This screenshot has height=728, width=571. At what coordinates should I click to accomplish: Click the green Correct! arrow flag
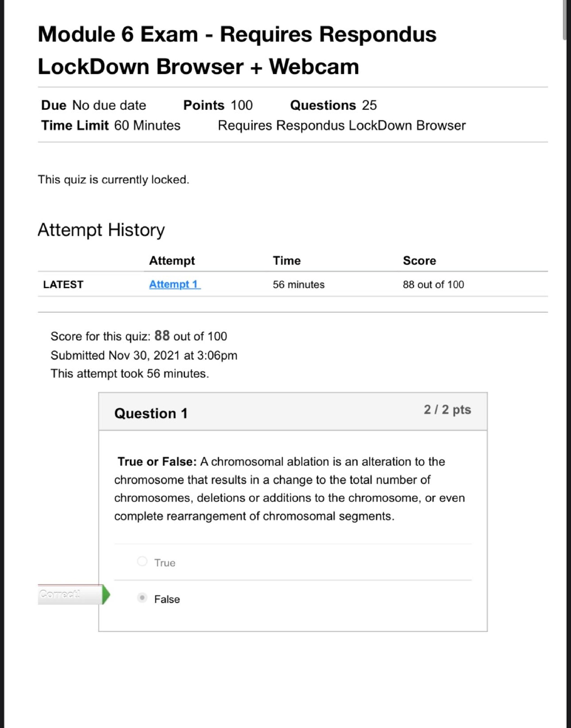[x=105, y=594]
